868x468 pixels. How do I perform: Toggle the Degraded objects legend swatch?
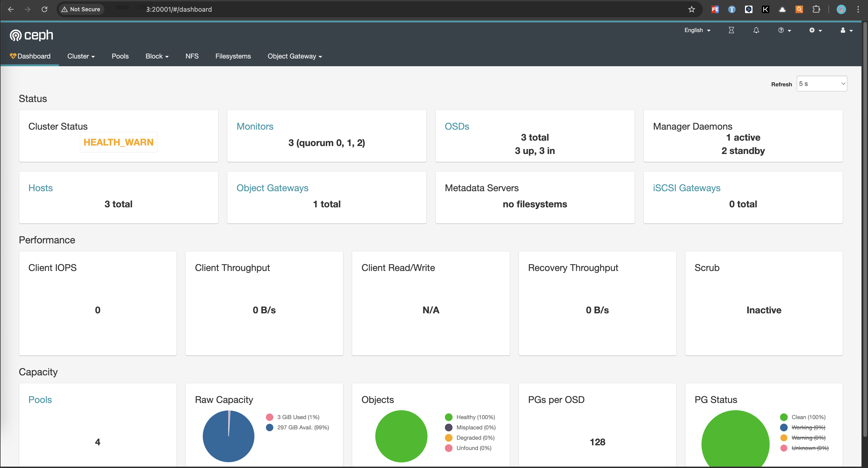click(x=448, y=438)
